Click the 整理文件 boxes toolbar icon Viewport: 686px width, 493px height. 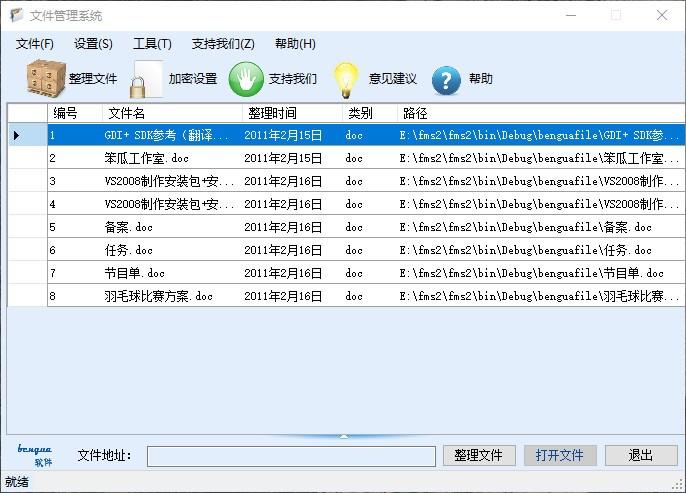click(x=46, y=79)
